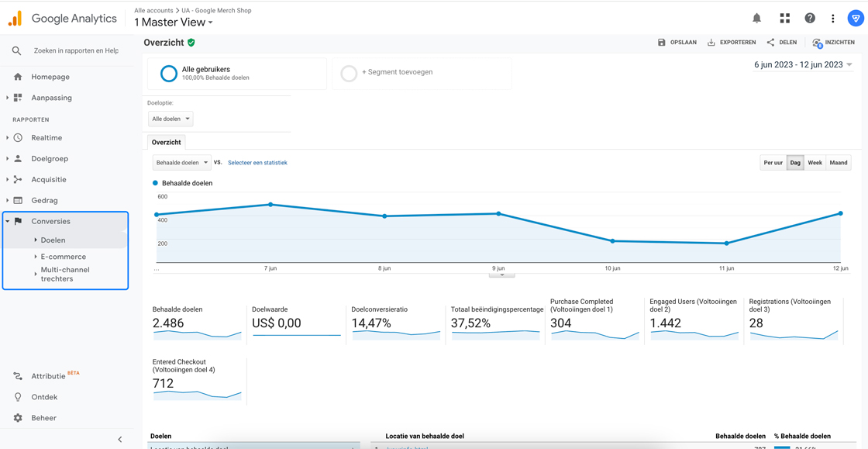
Task: Open the date range dropdown
Action: (x=803, y=65)
